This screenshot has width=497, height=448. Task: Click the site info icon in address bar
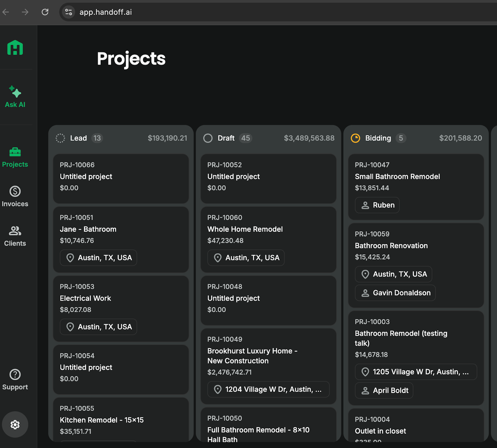coord(69,12)
